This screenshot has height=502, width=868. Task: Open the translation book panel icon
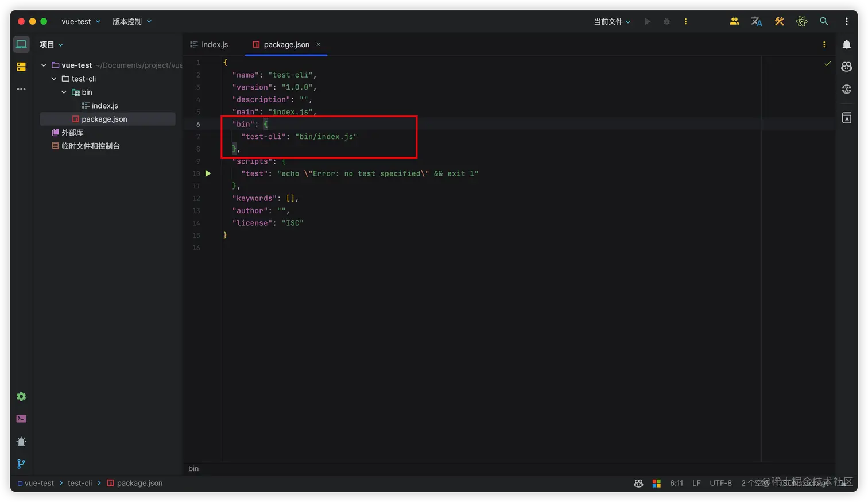click(846, 118)
